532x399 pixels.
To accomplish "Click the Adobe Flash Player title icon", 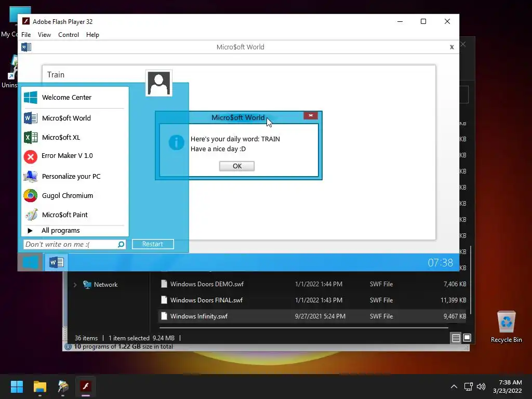I will (26, 21).
